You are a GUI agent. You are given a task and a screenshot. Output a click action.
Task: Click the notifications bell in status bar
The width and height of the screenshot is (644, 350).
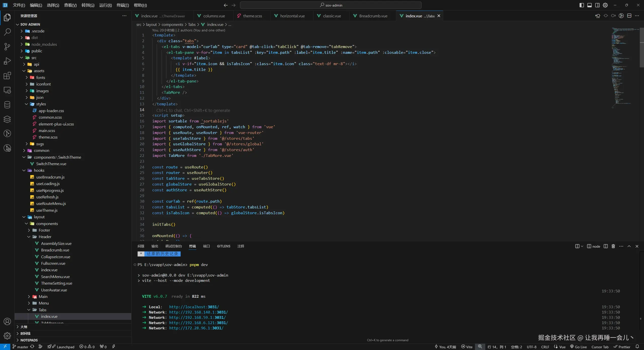pos(637,347)
